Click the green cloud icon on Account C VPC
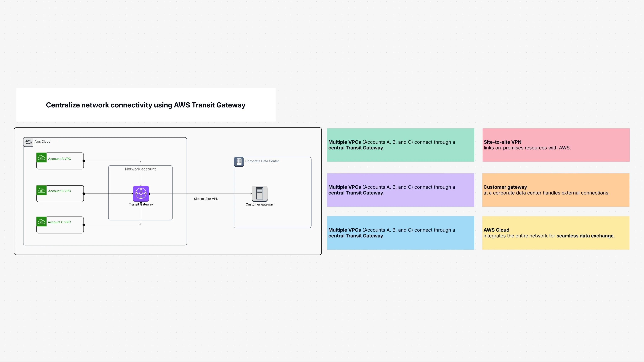The image size is (644, 362). pyautogui.click(x=41, y=221)
